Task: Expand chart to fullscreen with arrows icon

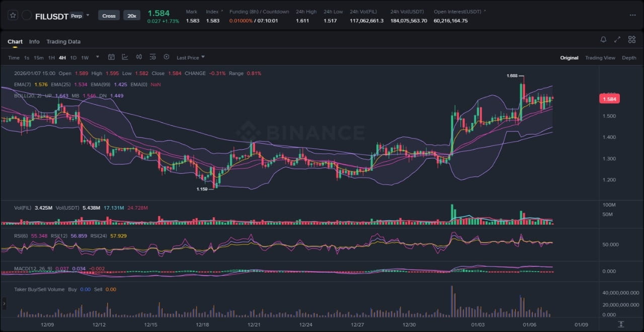Action: coord(617,39)
